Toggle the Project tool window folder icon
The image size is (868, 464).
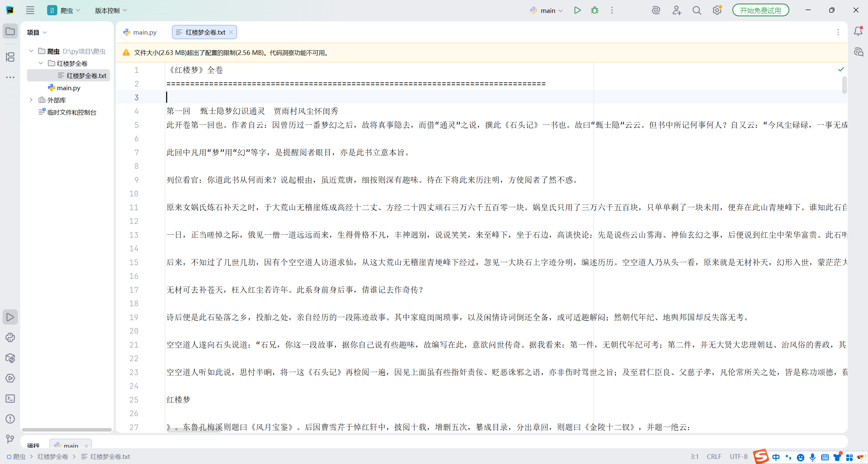coord(10,32)
